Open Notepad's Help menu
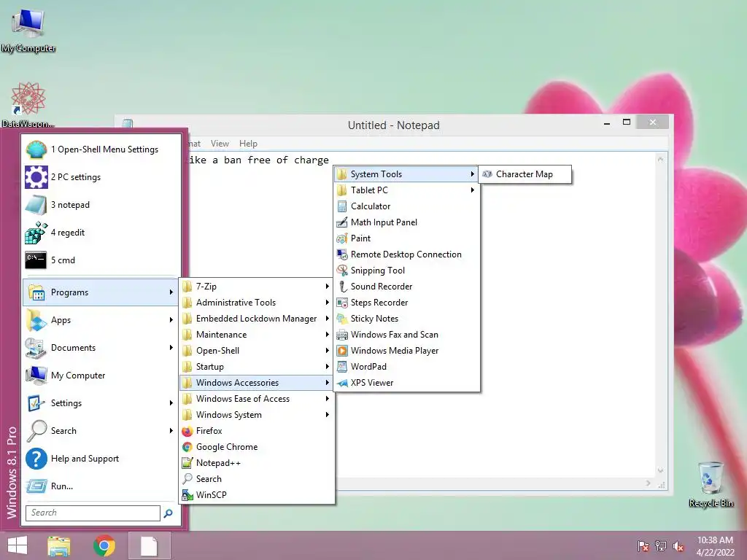 click(248, 144)
